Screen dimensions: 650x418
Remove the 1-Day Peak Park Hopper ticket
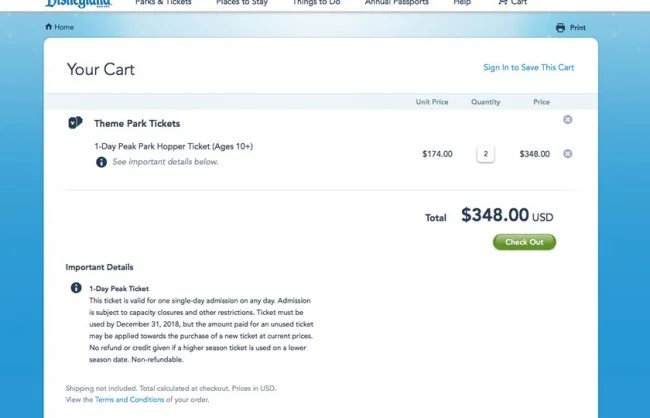click(568, 154)
